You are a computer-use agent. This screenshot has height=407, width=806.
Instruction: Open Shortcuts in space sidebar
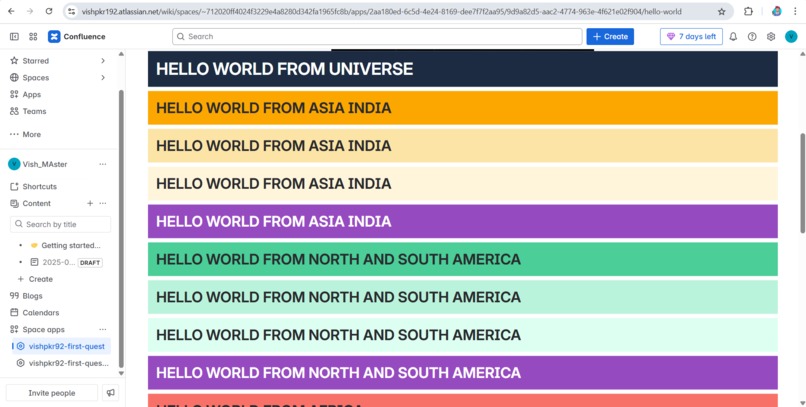pyautogui.click(x=39, y=187)
